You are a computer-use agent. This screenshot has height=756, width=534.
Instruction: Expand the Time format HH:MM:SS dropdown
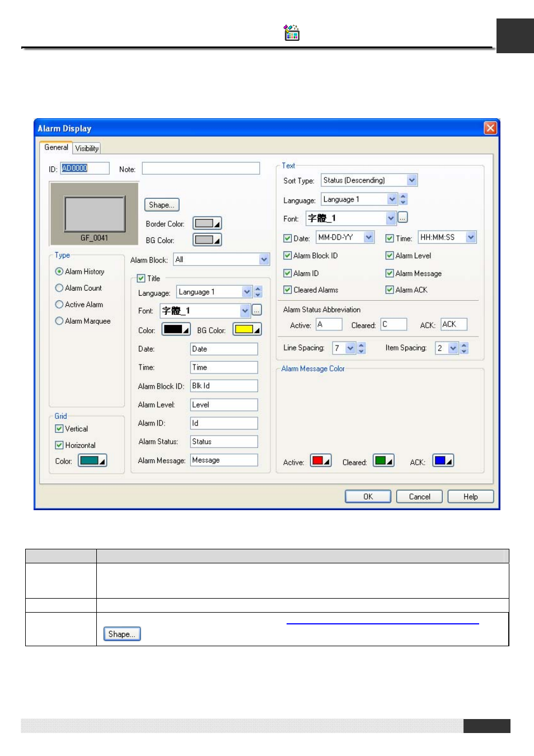471,237
